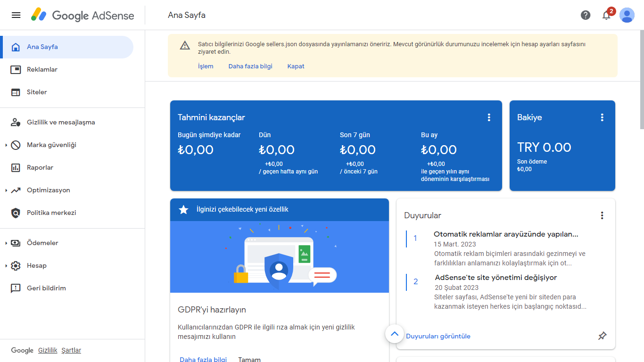Click the Tahmini kazançlar heading

tap(212, 117)
